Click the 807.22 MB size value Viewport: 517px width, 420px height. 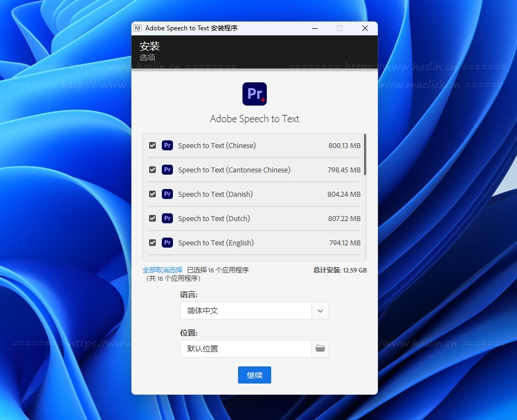point(344,218)
